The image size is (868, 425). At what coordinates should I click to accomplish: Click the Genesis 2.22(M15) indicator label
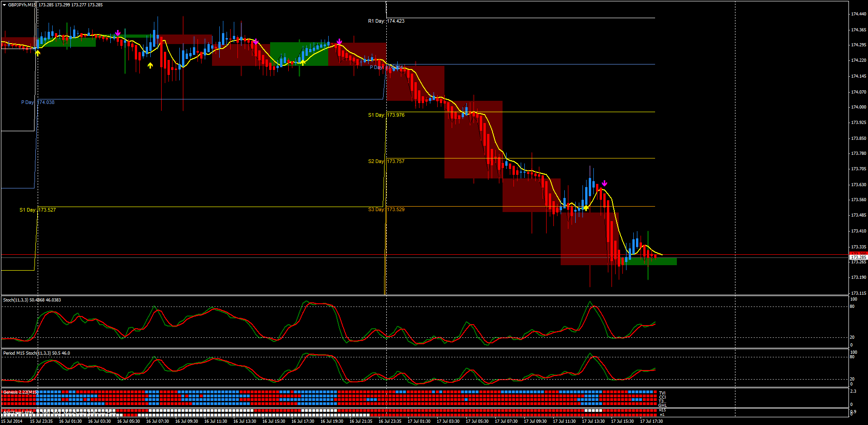[x=20, y=392]
